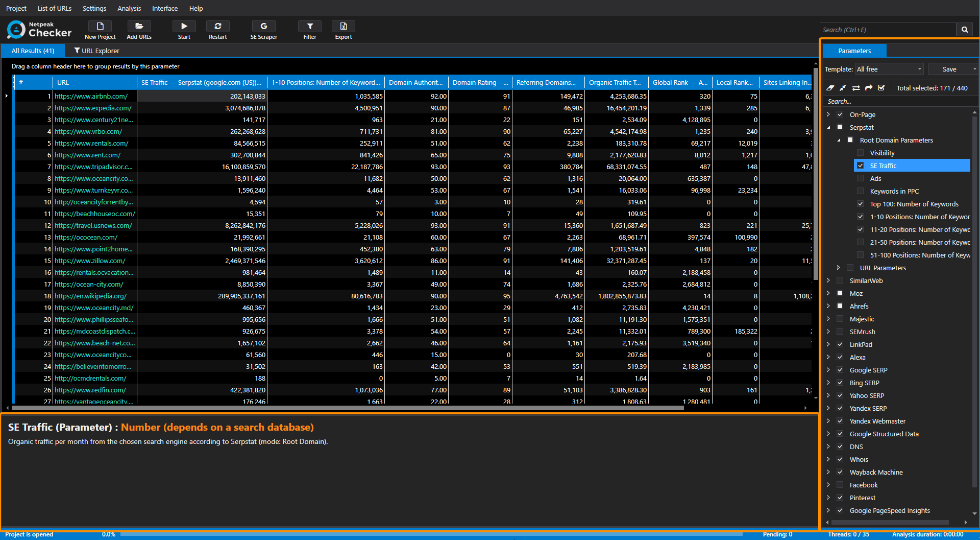Image resolution: width=980 pixels, height=540 pixels.
Task: Uncheck 11-20 Positions keyword checkbox
Action: [x=861, y=229]
